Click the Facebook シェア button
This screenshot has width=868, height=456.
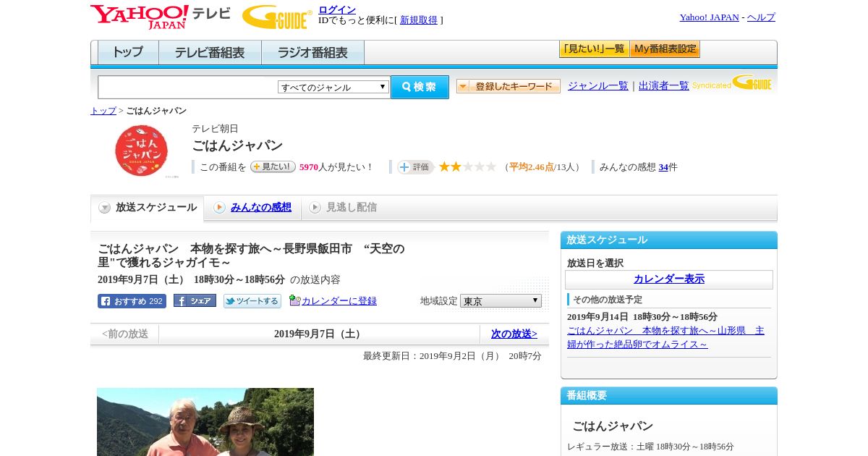point(195,300)
